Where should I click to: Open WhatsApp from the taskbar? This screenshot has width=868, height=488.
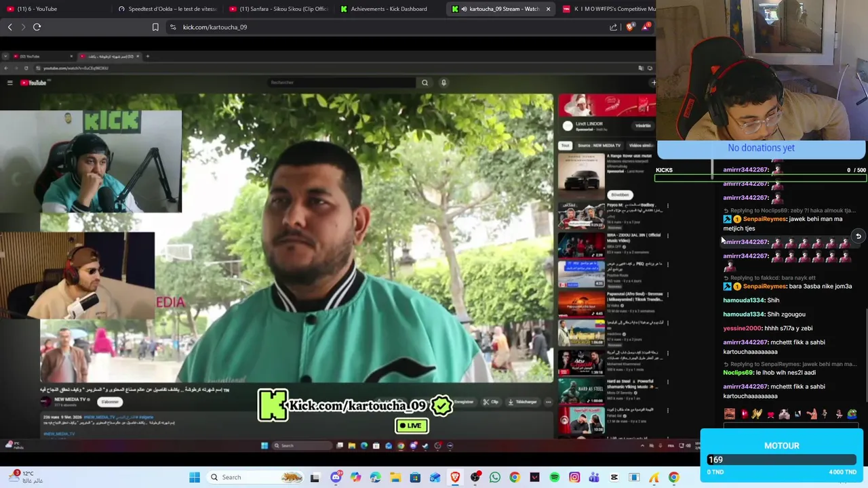point(495,477)
